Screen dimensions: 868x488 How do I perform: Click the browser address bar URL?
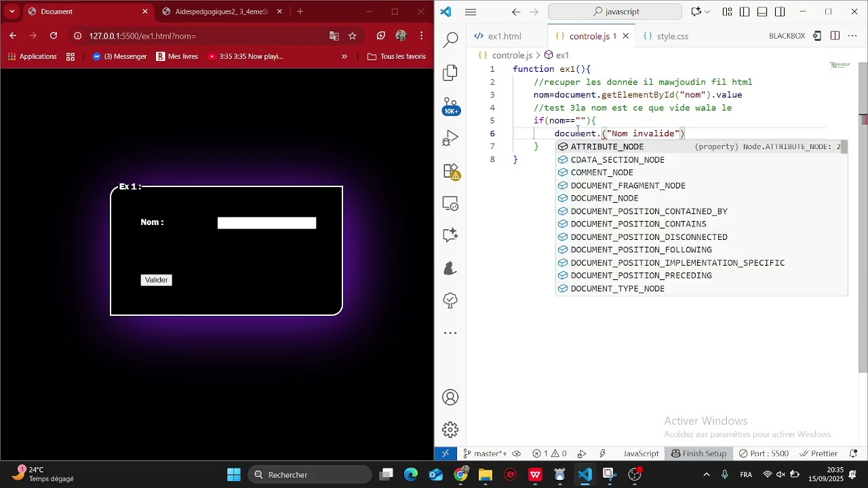(143, 36)
